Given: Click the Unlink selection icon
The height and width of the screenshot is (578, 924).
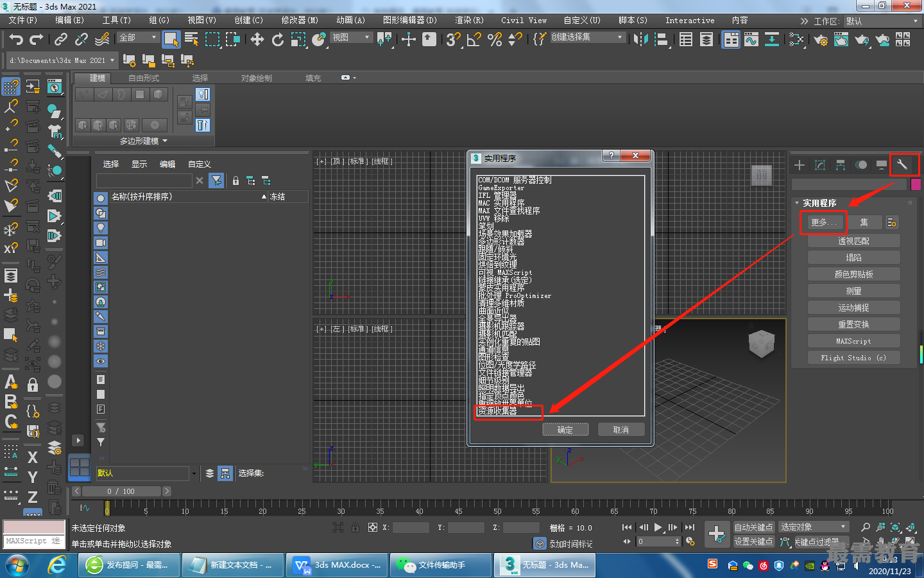Looking at the screenshot, I should pos(81,40).
